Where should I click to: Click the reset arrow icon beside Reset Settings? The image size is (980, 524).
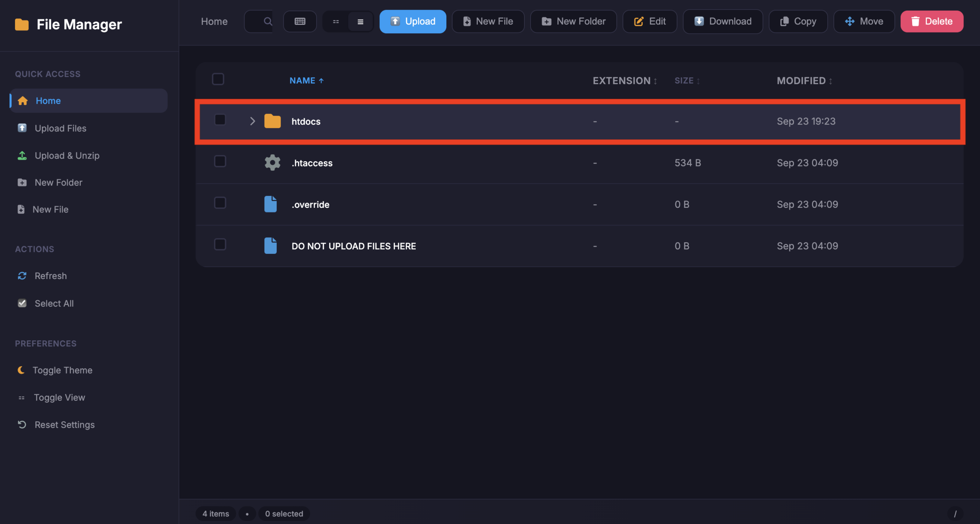(22, 424)
